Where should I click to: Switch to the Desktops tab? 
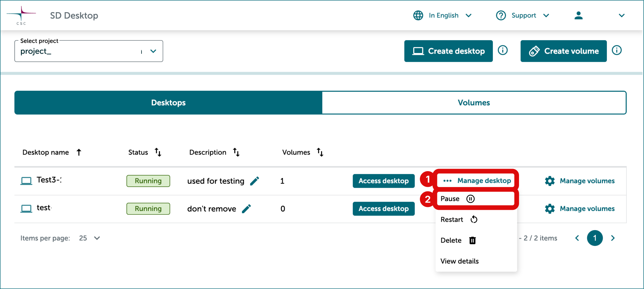[168, 103]
